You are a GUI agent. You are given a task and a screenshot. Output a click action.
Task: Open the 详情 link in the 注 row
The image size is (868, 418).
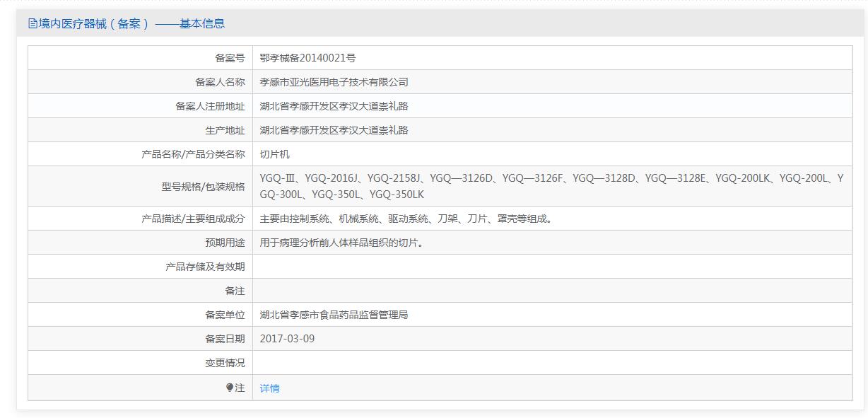coord(269,388)
